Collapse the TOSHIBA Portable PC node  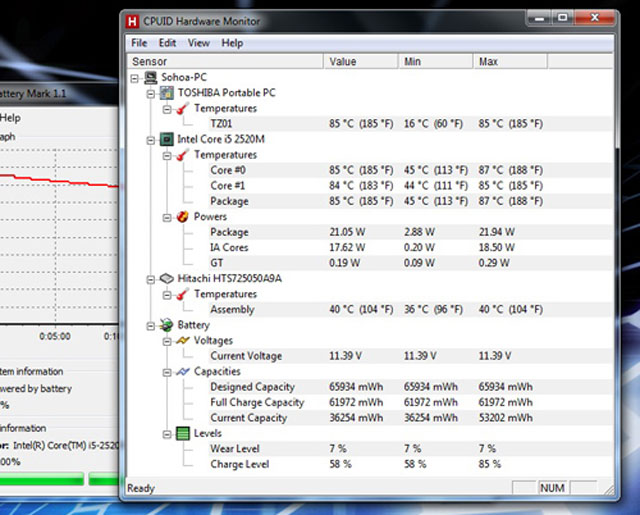151,94
